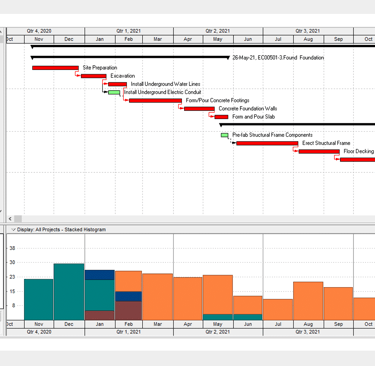
Task: Click the Dec cell in the Gantt timescale
Action: click(69, 39)
